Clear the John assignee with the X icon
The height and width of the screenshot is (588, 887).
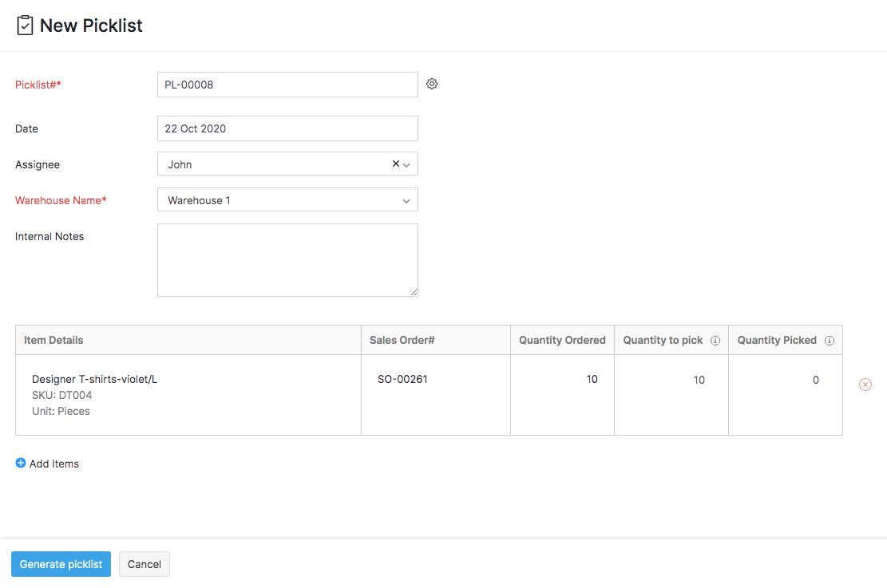[x=395, y=164]
